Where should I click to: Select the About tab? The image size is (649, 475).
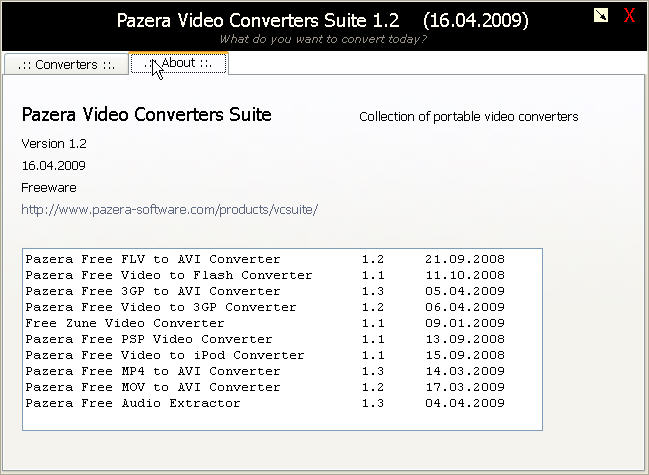(178, 64)
